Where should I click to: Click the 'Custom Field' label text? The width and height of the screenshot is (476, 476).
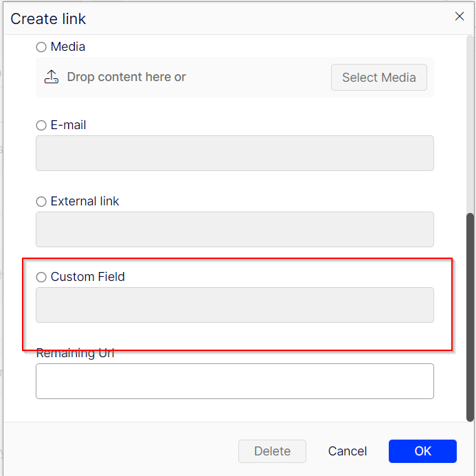pyautogui.click(x=88, y=277)
